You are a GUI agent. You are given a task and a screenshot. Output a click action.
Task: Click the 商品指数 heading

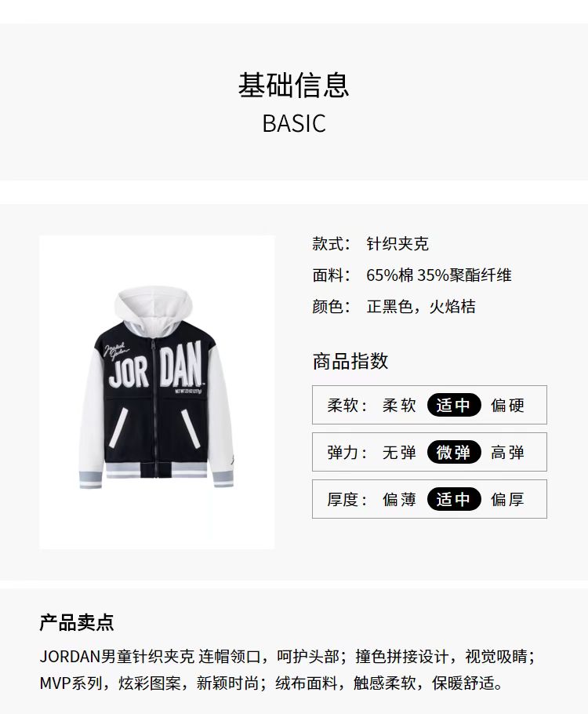(350, 361)
